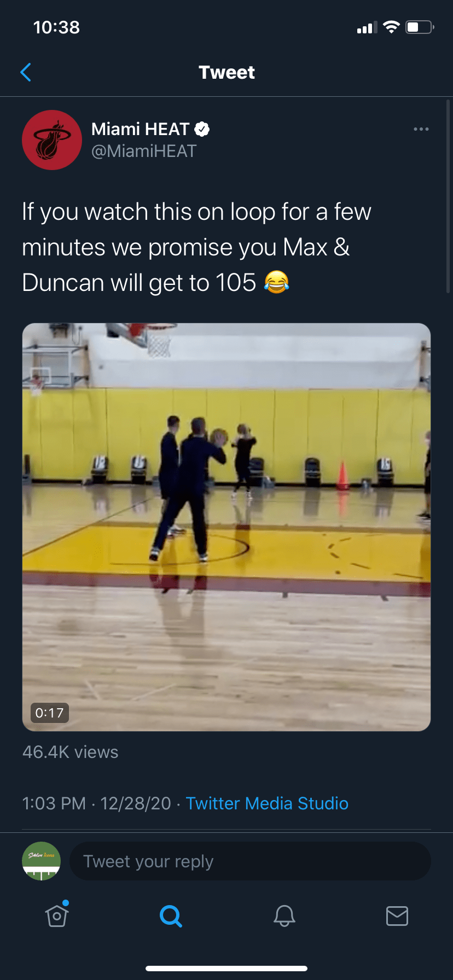Tap your own avatar beside reply box
Image resolution: width=453 pixels, height=980 pixels.
[42, 861]
